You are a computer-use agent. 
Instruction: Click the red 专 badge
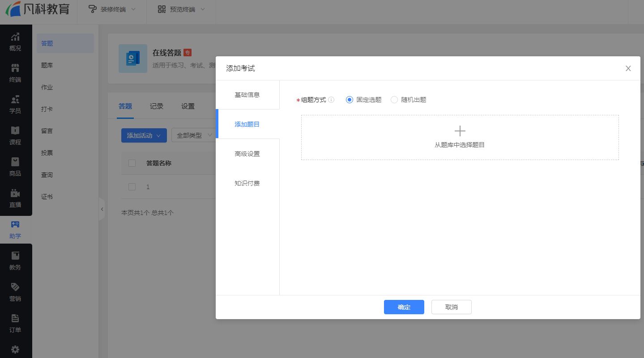tap(188, 53)
